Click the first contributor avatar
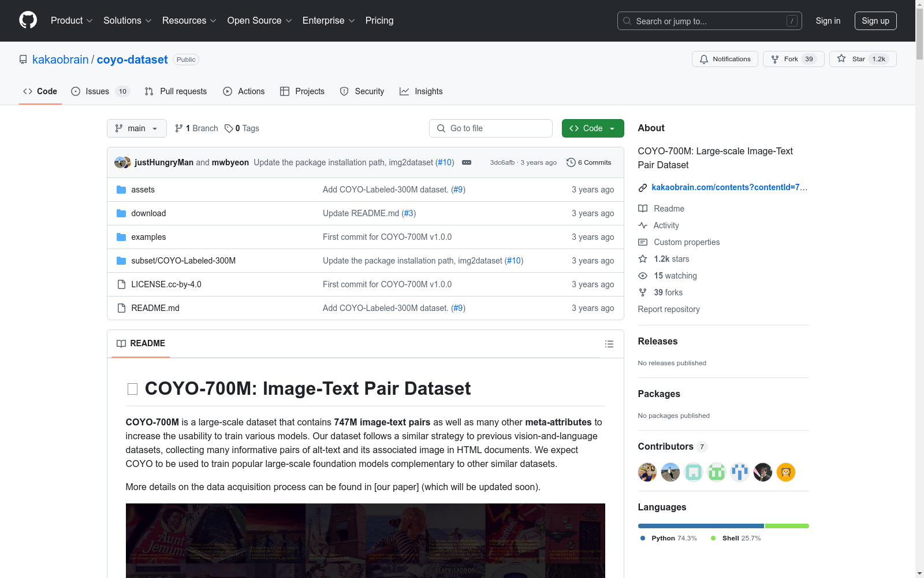Screen dimensions: 924x578 point(647,472)
